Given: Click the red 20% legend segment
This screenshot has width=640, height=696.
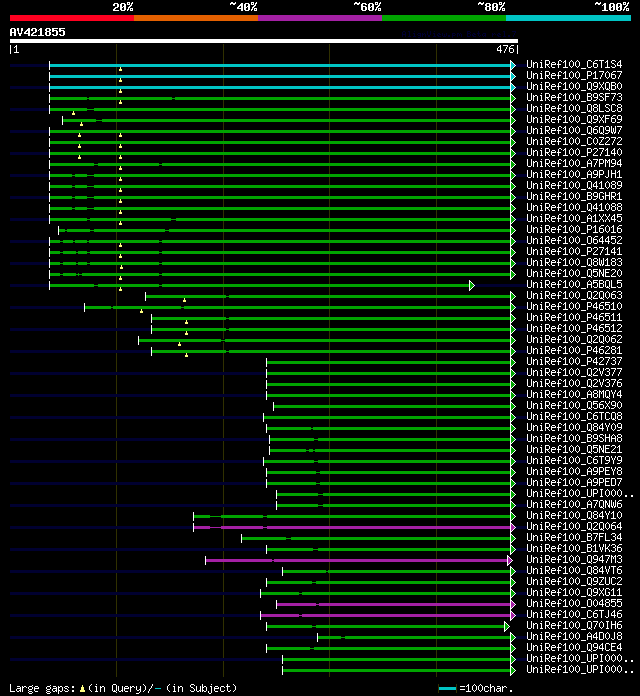Looking at the screenshot, I should pyautogui.click(x=72, y=18).
